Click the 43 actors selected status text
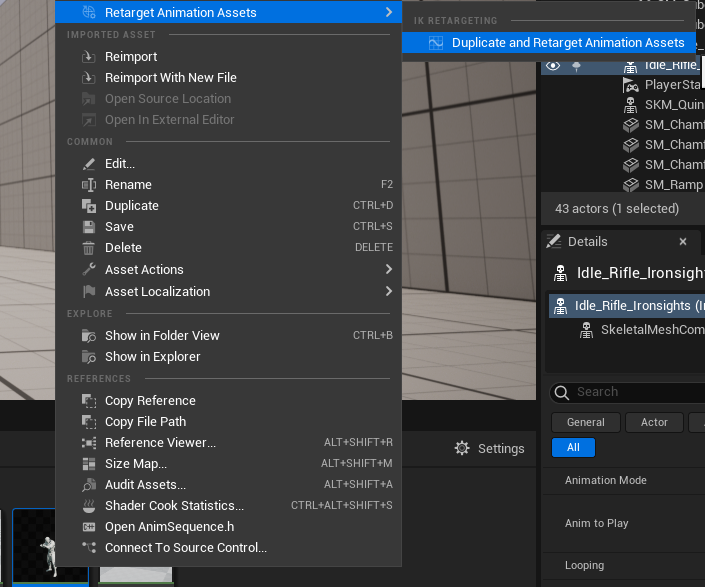The width and height of the screenshot is (705, 587). (x=617, y=209)
